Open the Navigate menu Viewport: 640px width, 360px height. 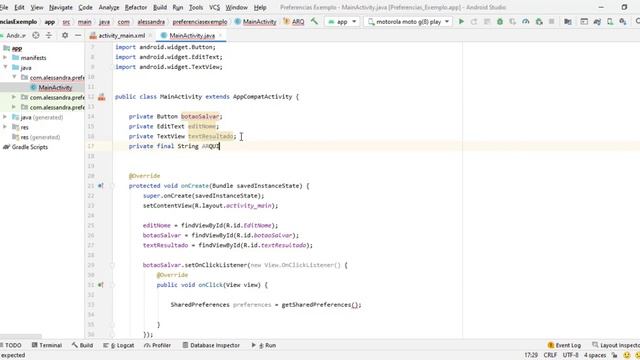pos(60,7)
